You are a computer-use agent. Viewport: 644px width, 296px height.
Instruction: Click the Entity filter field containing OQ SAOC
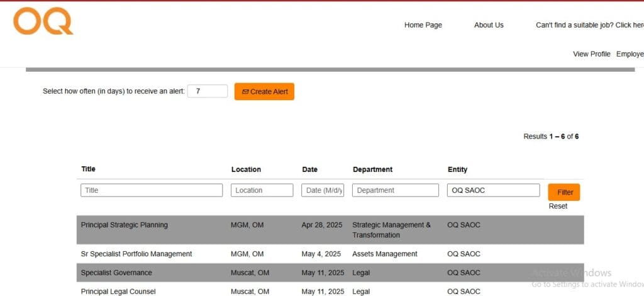(x=493, y=190)
